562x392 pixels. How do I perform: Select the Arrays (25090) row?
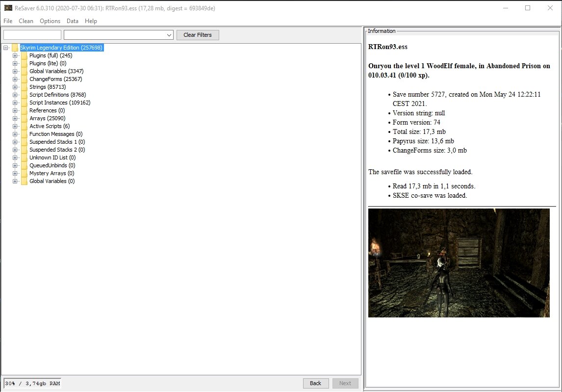click(47, 118)
